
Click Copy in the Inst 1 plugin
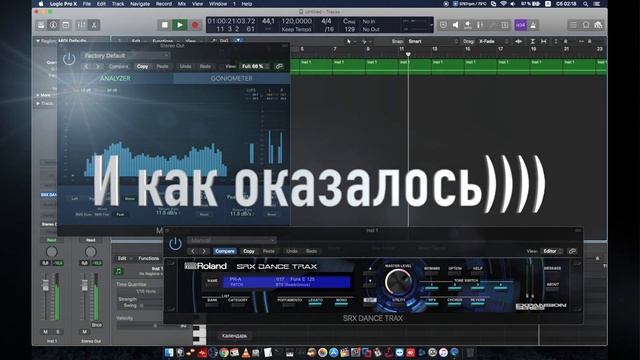pos(249,251)
